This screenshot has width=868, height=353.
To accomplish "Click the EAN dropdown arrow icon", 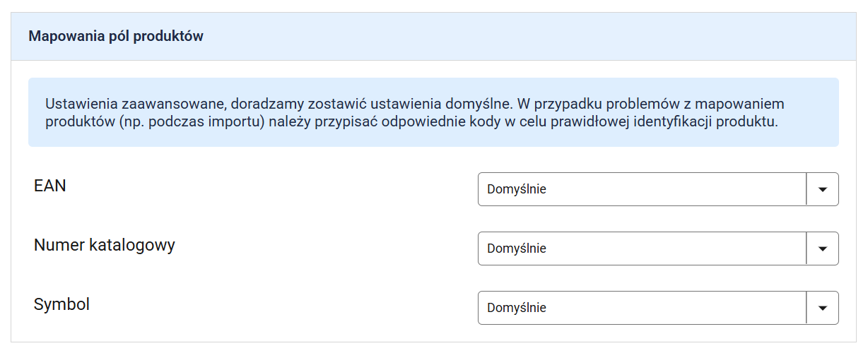I will (x=822, y=189).
